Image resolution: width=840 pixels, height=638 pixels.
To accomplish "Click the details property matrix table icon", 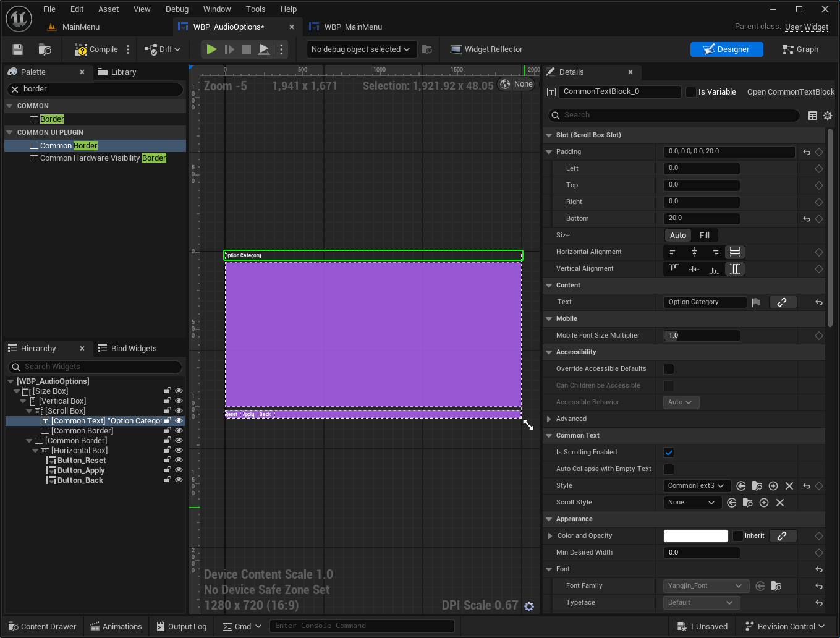I will (x=813, y=116).
